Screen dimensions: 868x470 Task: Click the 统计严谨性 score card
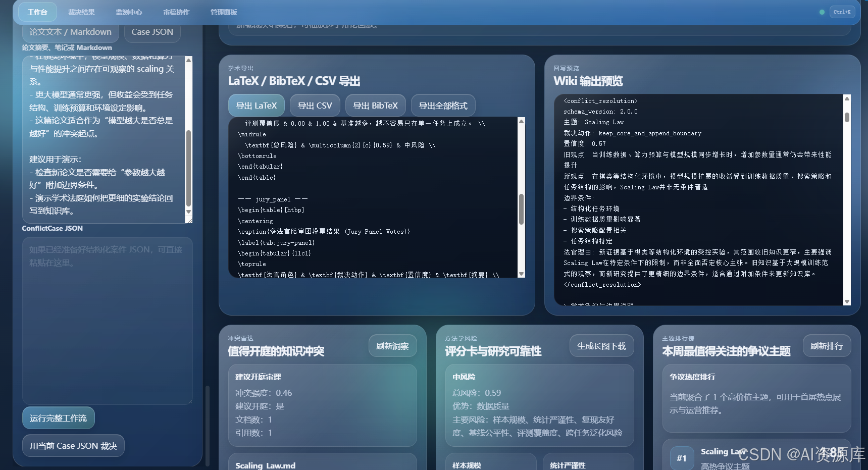[588, 462]
